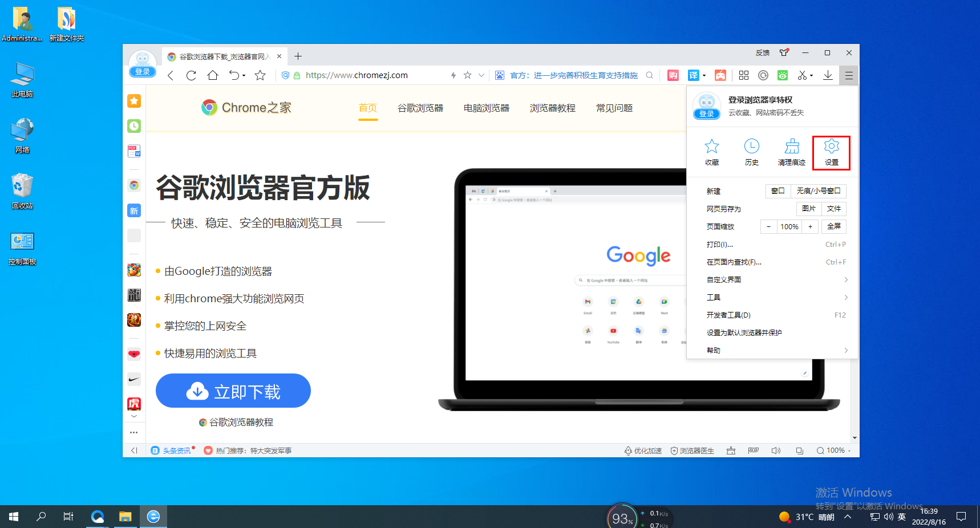Increase page zoom with plus button
Viewport: 980px width, 528px height.
810,226
